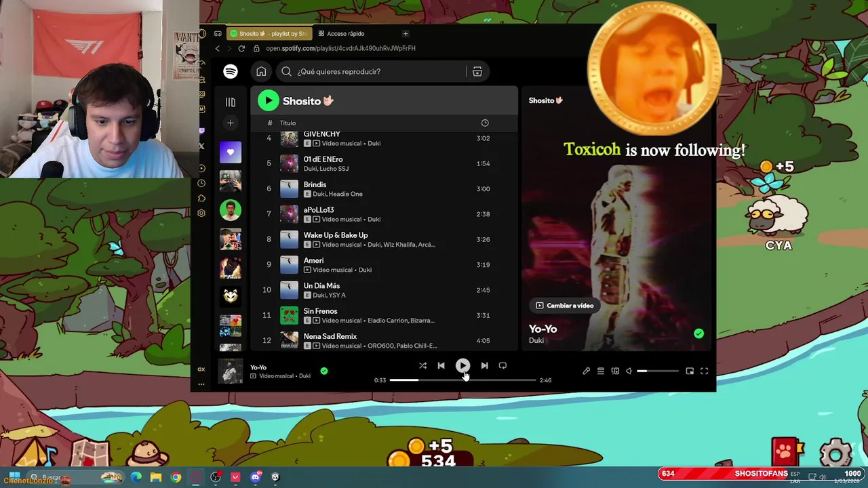Mute volume via speaker icon
Screen dimensions: 868x488
click(x=629, y=371)
